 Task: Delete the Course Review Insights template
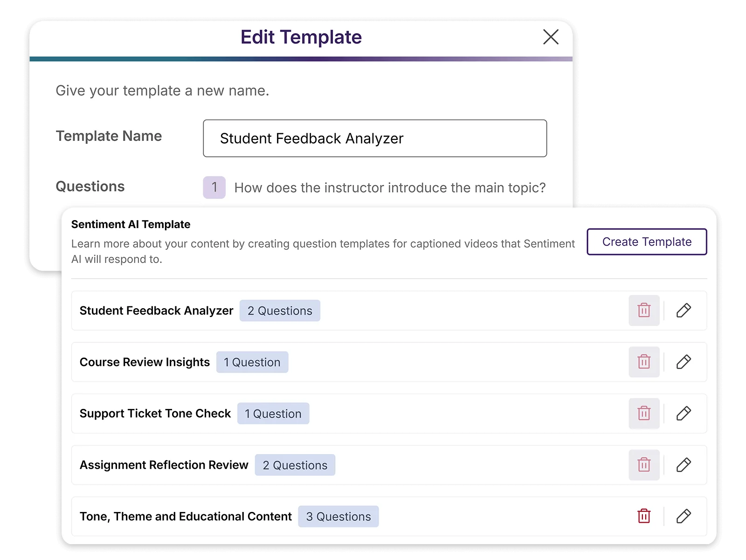(644, 362)
